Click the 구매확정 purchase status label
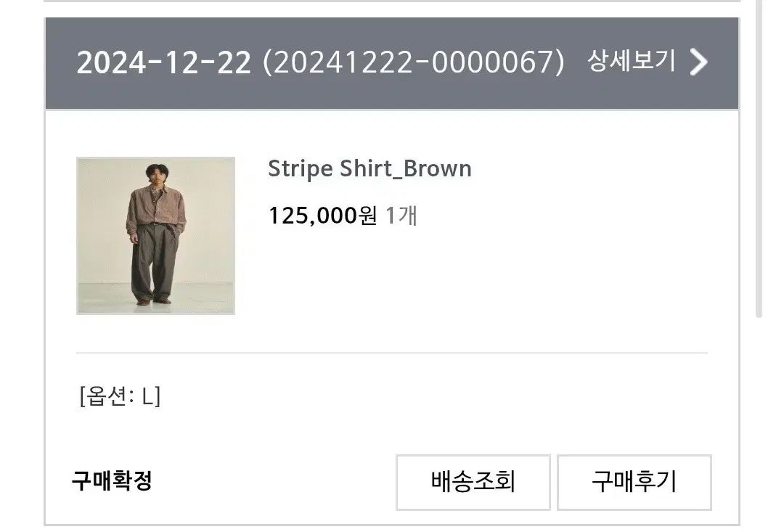This screenshot has width=784, height=532. click(x=112, y=480)
